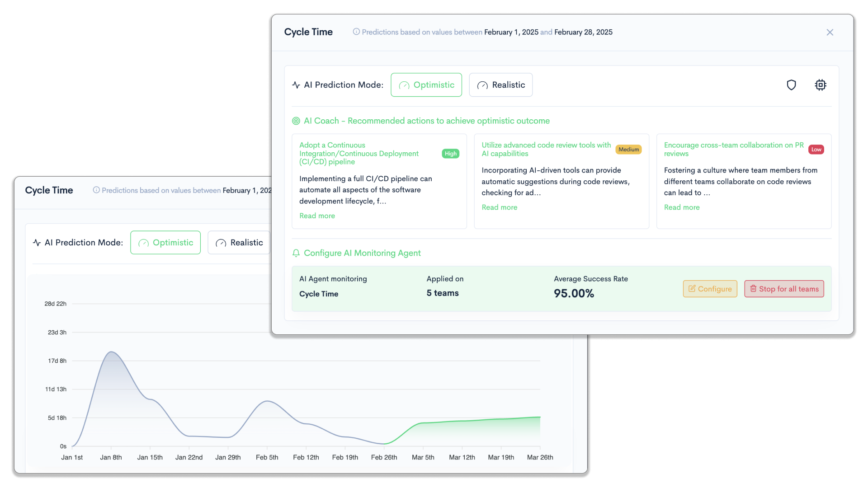Click the February 28, 2025 date in header

click(583, 32)
